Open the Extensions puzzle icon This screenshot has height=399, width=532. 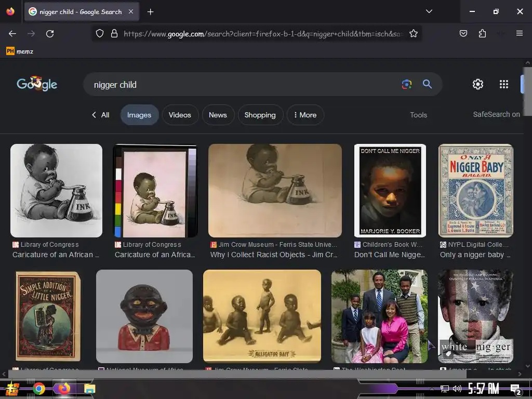[x=482, y=33]
